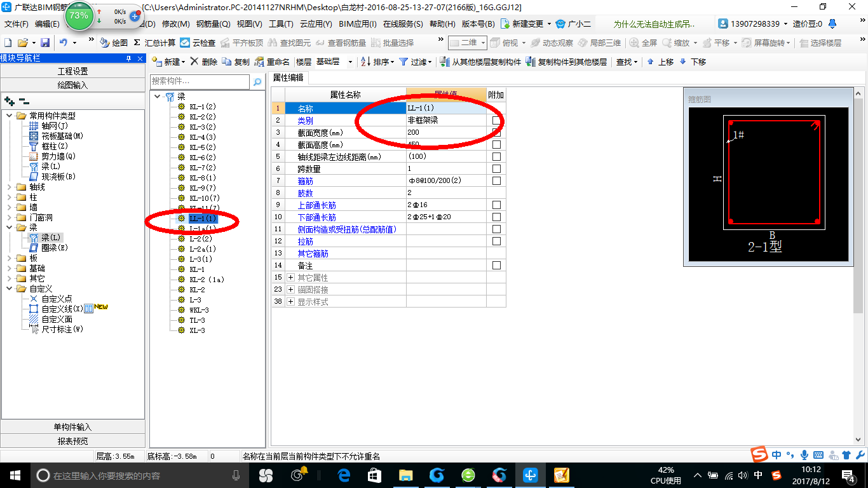Expand the 显示样式 row

(x=291, y=302)
